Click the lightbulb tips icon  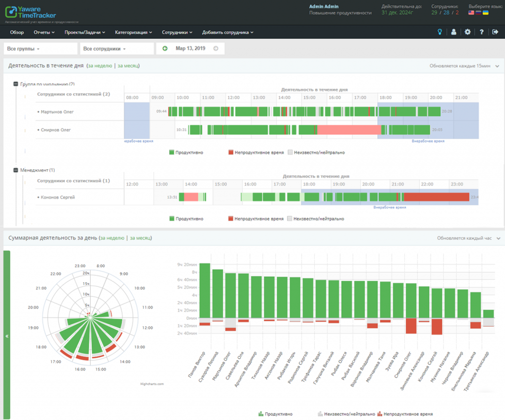click(x=440, y=32)
